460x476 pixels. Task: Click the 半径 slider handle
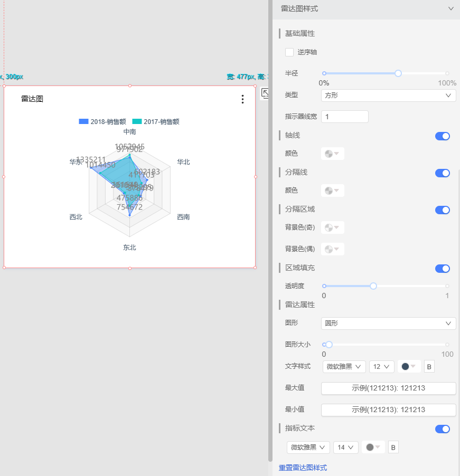tap(398, 73)
